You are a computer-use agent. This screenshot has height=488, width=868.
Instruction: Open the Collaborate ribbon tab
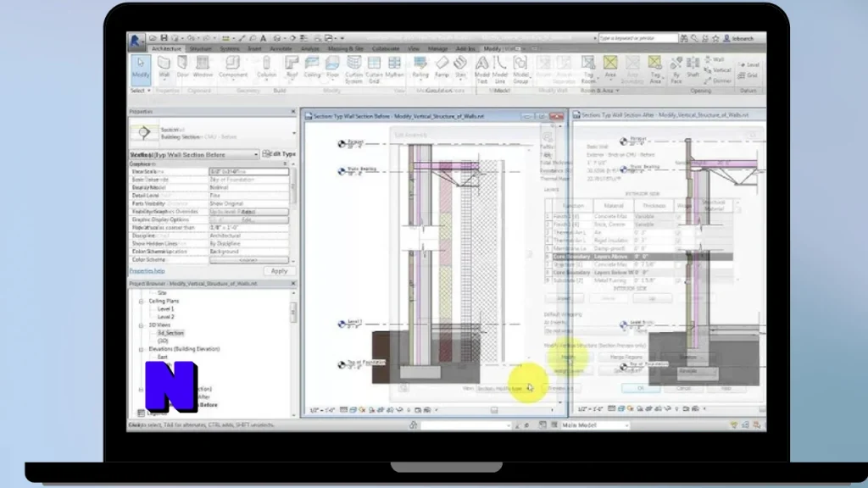(386, 48)
